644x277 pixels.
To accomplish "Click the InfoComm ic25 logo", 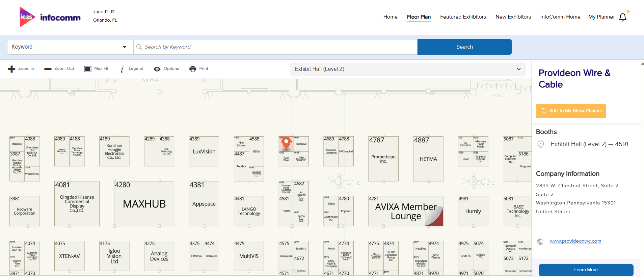I will (50, 17).
